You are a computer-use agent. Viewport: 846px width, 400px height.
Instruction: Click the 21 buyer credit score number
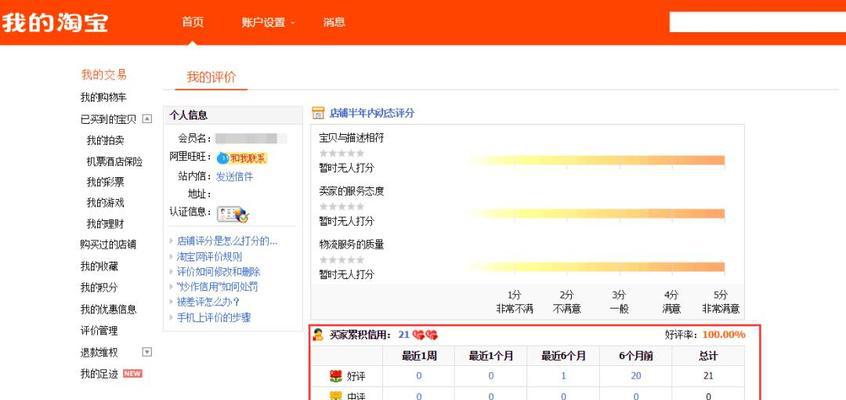pyautogui.click(x=404, y=335)
